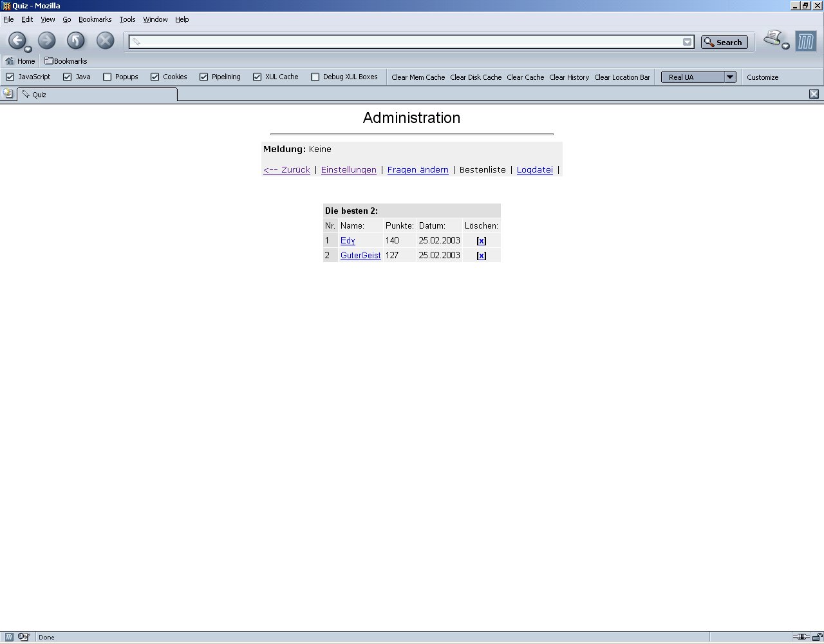Screen dimensions: 824x644
Task: Click the security padlock icon
Action: click(x=816, y=637)
